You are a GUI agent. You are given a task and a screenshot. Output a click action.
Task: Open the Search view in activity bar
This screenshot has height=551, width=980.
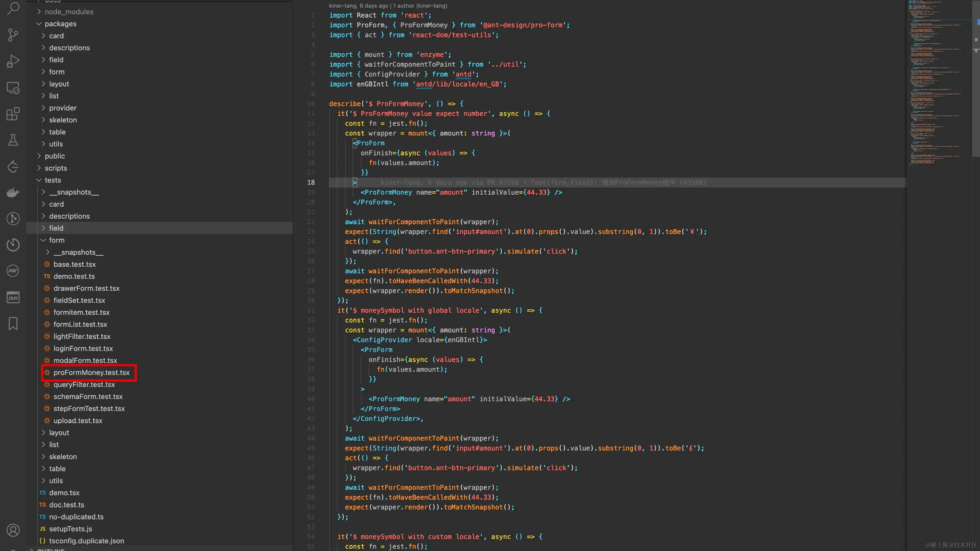point(13,8)
